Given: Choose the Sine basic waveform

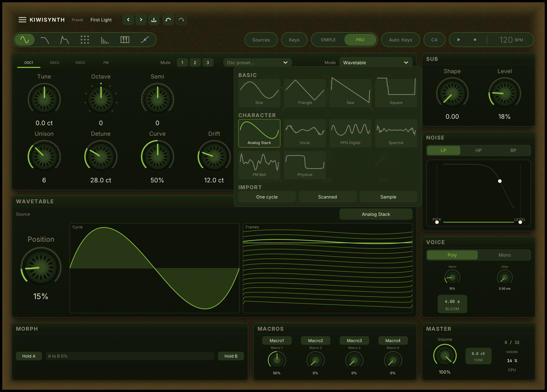Looking at the screenshot, I should pyautogui.click(x=259, y=93).
